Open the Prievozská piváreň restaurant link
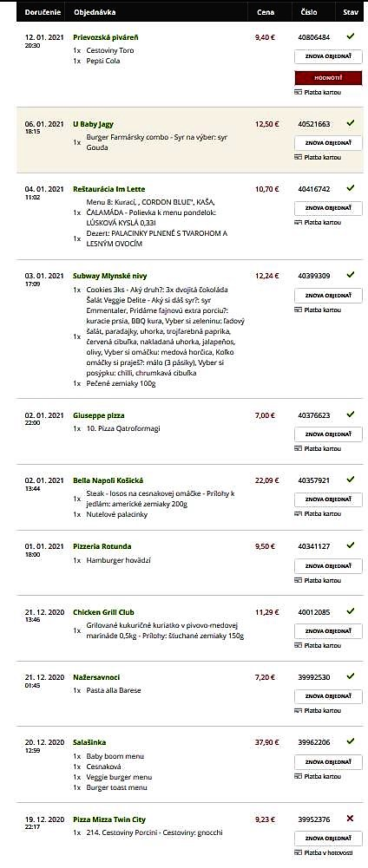The width and height of the screenshot is (368, 868). tap(106, 37)
